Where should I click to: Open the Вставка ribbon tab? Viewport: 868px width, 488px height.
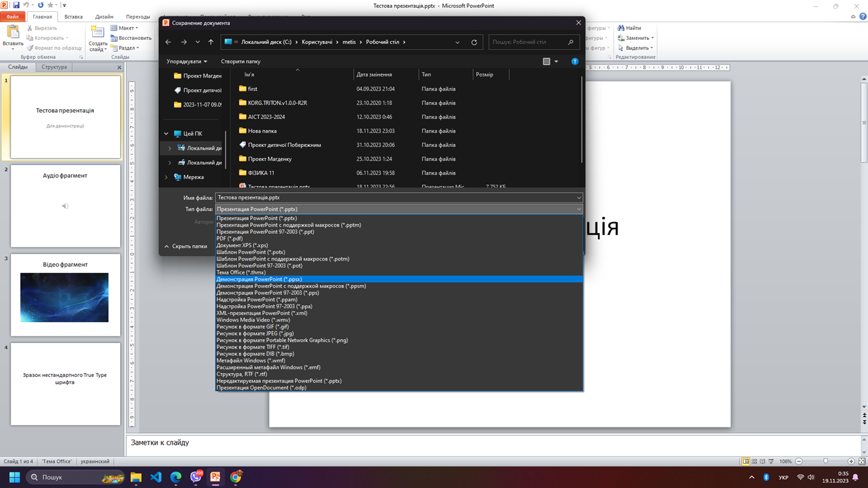(x=73, y=17)
